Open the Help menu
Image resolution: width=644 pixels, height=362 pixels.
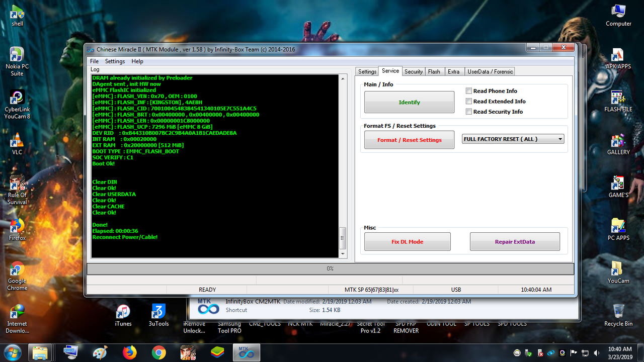coord(137,61)
